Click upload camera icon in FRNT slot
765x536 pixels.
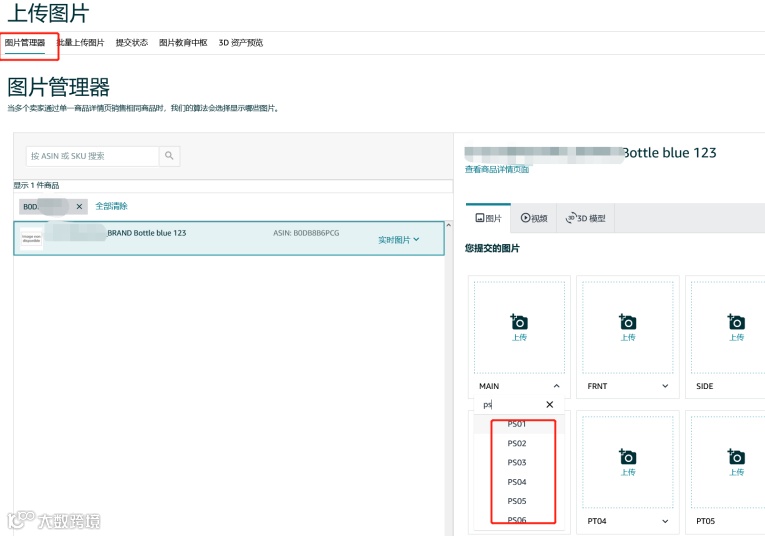pos(628,322)
